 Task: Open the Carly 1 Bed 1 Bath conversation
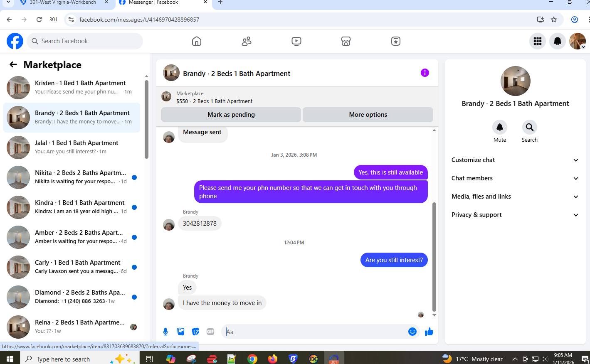[x=72, y=267]
